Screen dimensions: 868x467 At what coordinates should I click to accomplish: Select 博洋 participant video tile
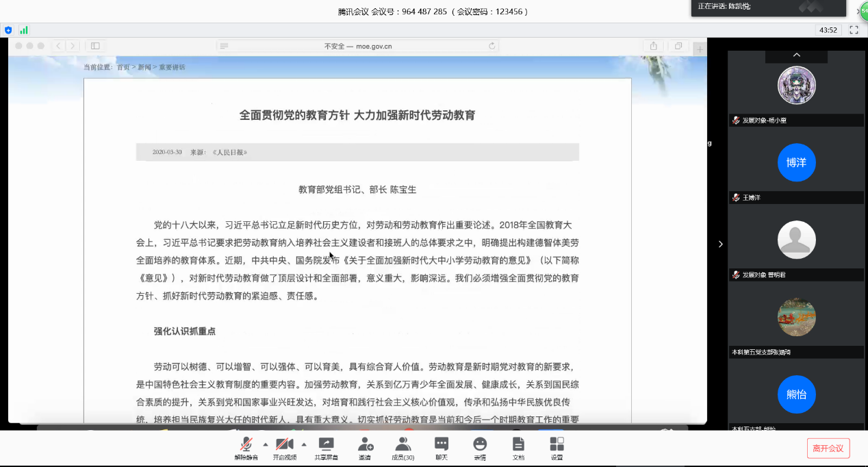pos(796,163)
